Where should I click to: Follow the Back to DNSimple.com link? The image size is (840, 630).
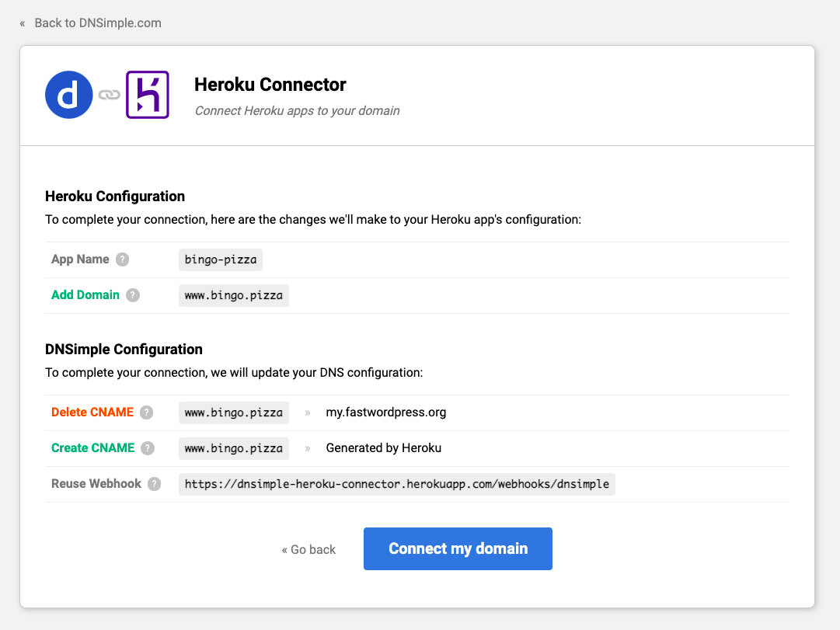tap(96, 23)
